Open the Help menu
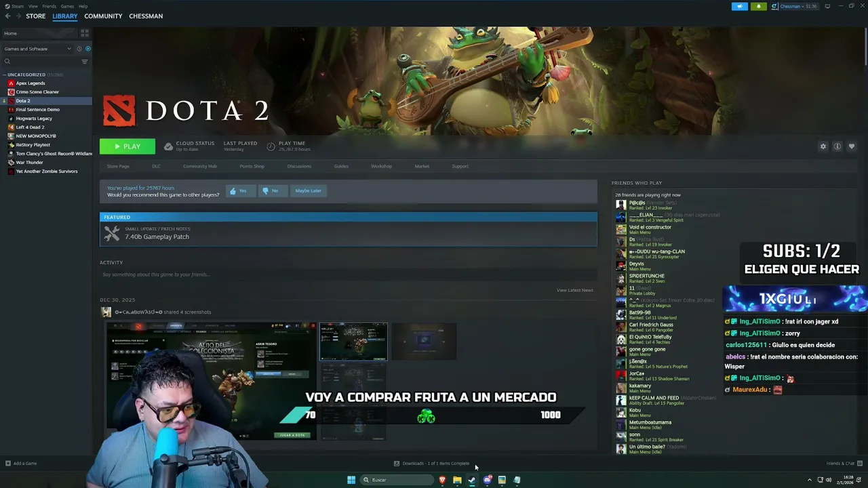868x488 pixels. (83, 6)
